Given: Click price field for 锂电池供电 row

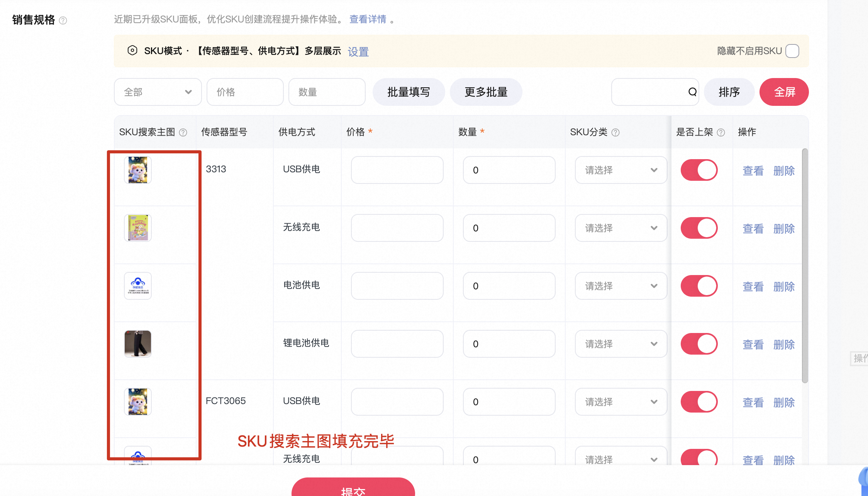Looking at the screenshot, I should coord(397,344).
